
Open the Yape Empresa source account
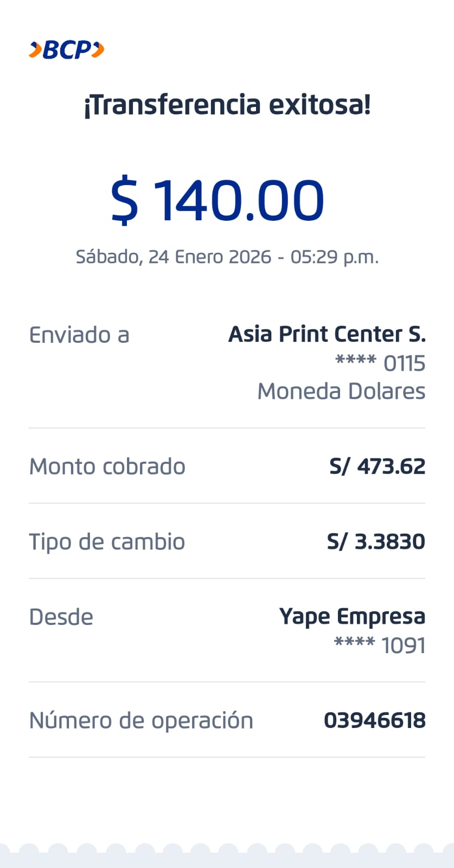(x=352, y=616)
